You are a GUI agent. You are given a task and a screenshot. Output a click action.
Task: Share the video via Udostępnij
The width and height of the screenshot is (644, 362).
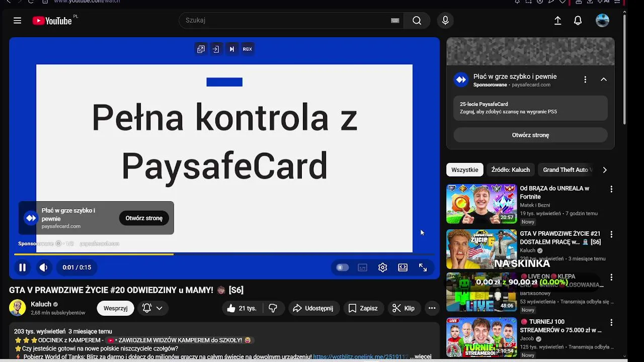pos(314,308)
